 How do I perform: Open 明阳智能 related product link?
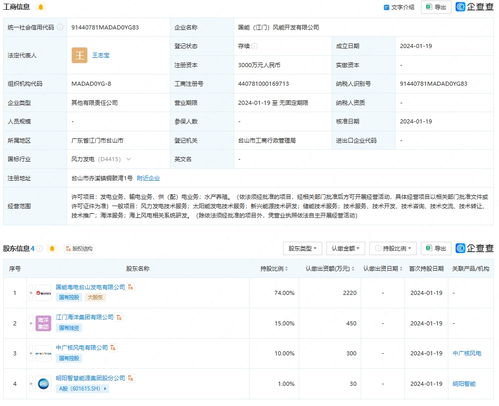tap(464, 384)
